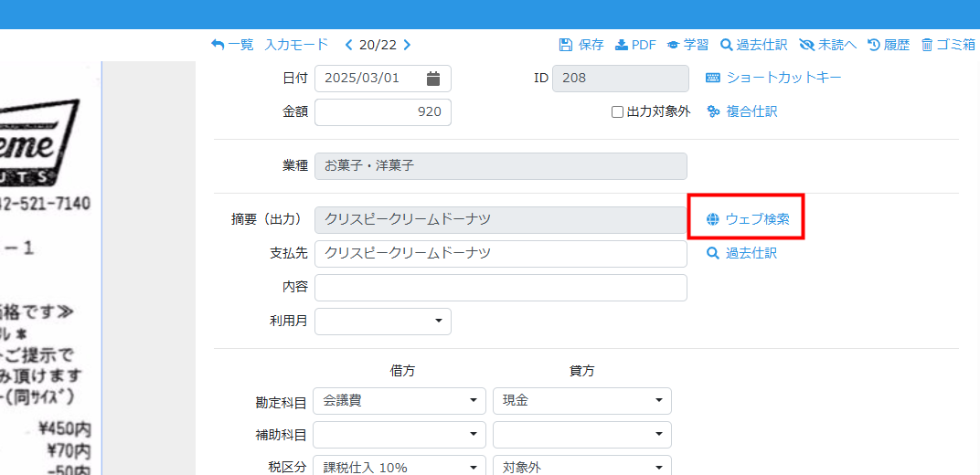The width and height of the screenshot is (980, 475).
Task: Click the 内容 input field
Action: (x=500, y=288)
